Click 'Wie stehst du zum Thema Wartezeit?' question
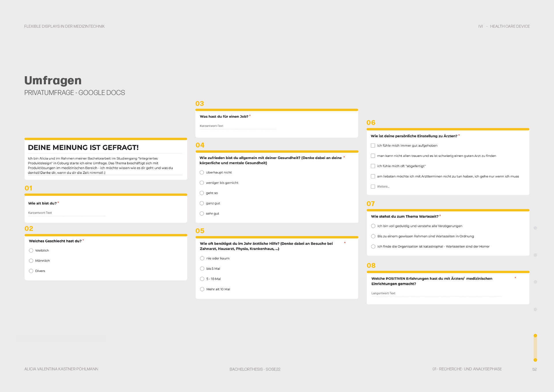The height and width of the screenshot is (392, 554). point(405,217)
